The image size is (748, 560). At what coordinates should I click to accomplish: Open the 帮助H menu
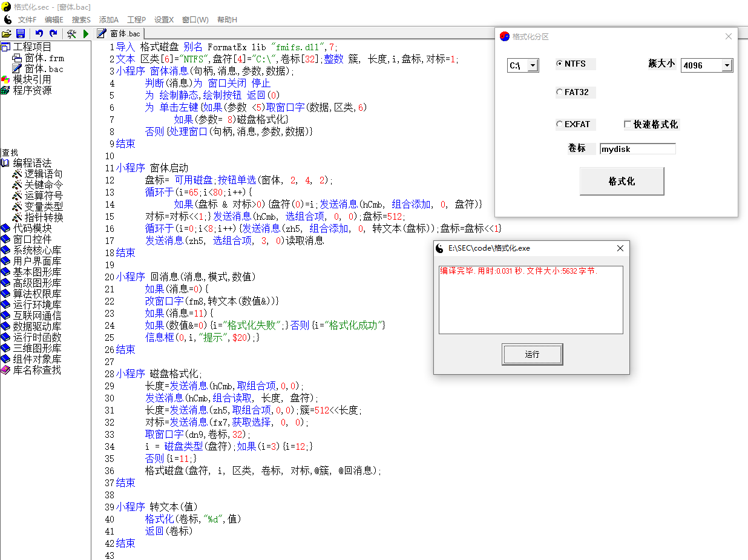(227, 20)
